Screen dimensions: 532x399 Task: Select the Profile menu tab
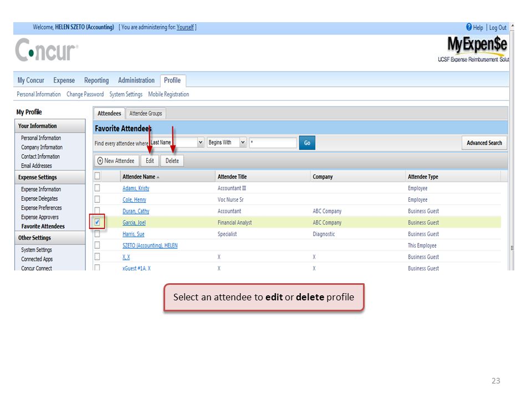[x=172, y=80]
